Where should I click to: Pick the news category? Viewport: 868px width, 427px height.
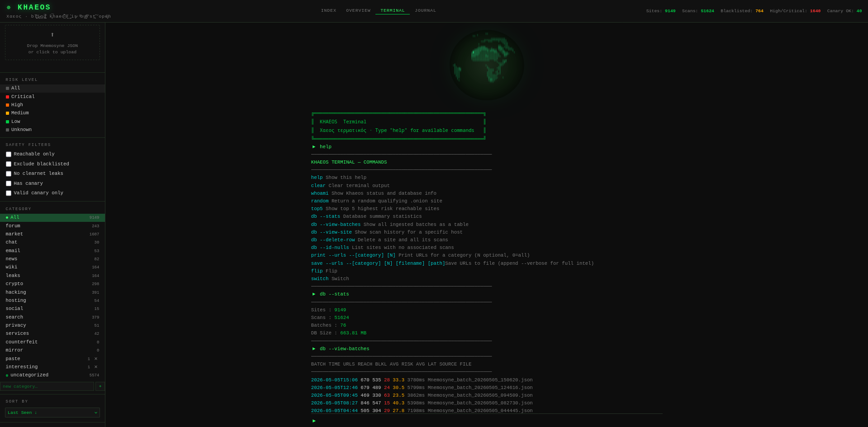(x=52, y=259)
